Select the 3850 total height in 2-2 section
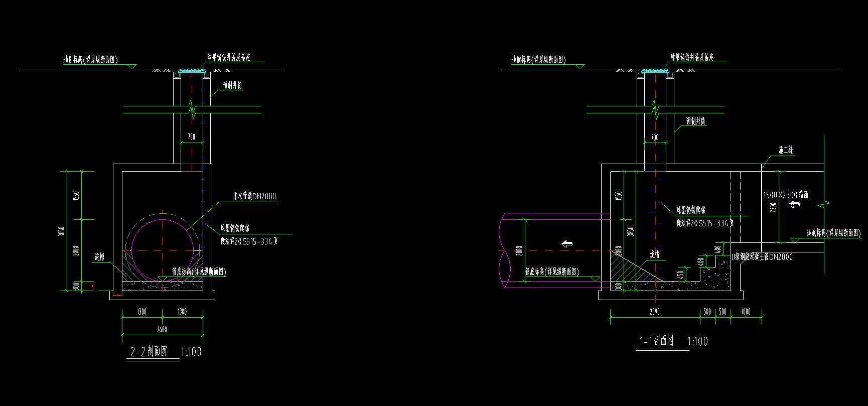Image resolution: width=868 pixels, height=406 pixels. click(61, 231)
